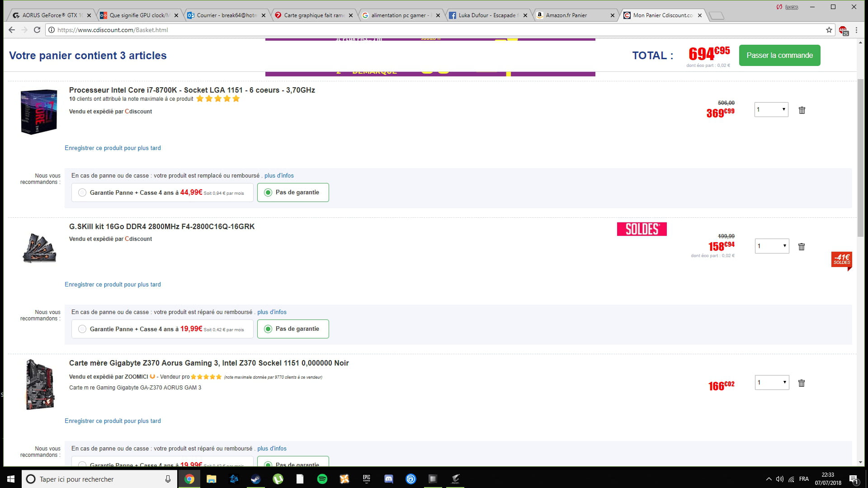Open network icon in system tray
Viewport: 868px width, 488px height.
pos(791,479)
